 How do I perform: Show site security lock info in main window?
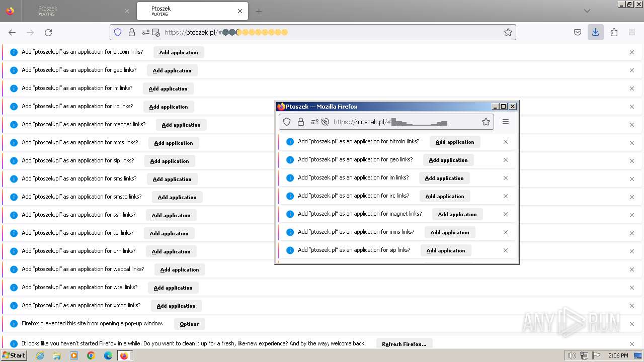(132, 32)
